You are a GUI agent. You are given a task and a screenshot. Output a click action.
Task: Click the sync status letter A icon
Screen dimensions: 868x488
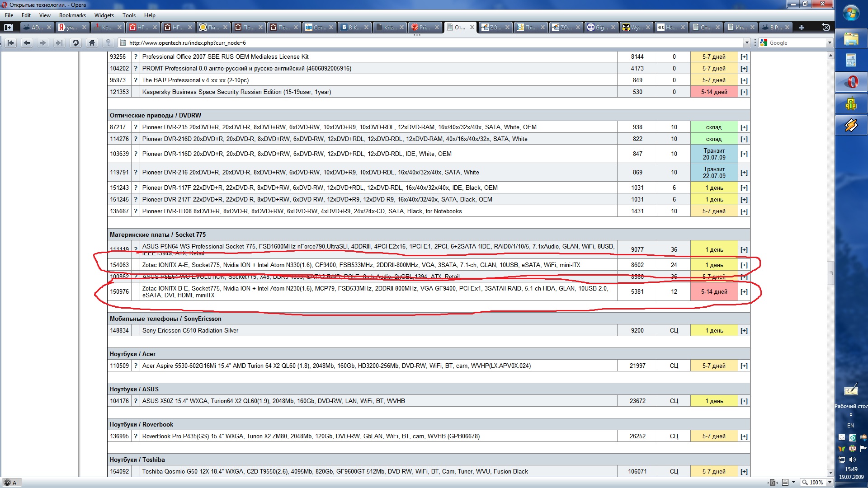tap(14, 483)
